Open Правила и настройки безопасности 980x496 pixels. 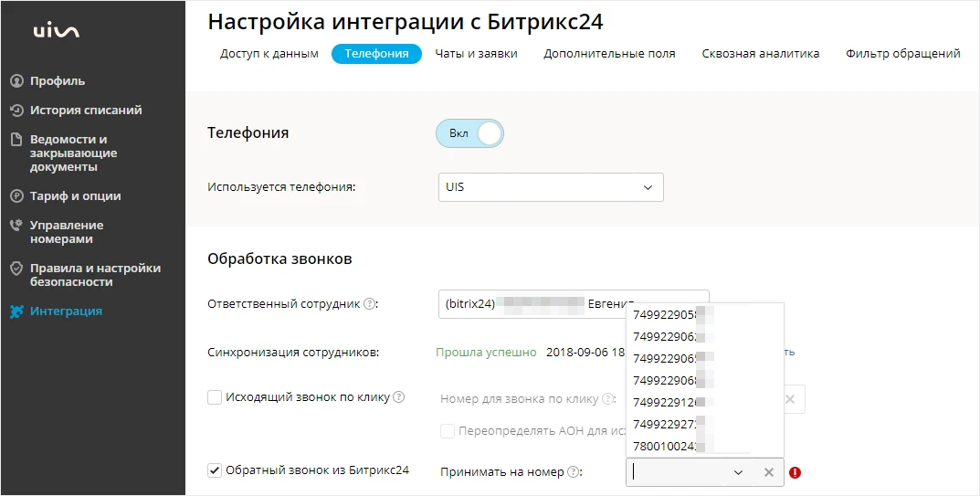pyautogui.click(x=95, y=275)
